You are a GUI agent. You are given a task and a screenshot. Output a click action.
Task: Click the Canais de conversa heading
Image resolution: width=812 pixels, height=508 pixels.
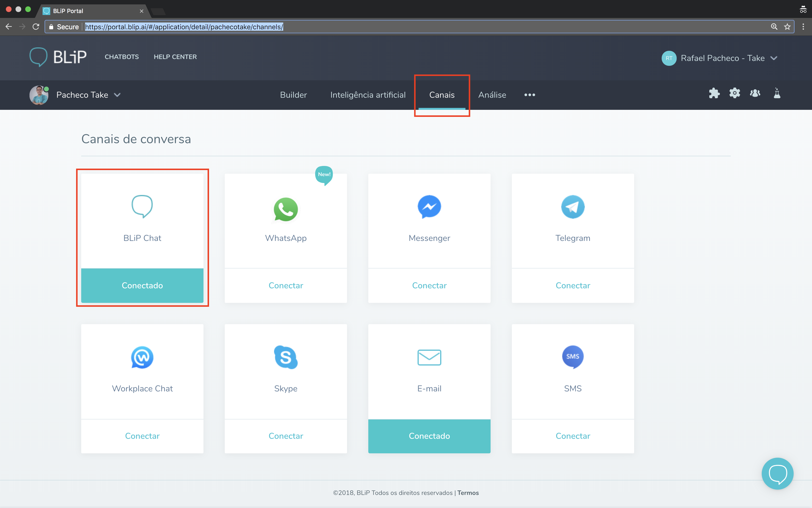(136, 139)
